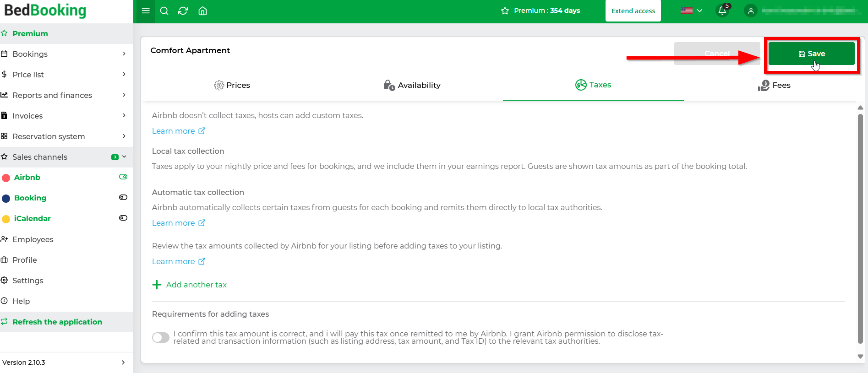Click the Save button
Screen dimensions: 868x373
coord(811,54)
